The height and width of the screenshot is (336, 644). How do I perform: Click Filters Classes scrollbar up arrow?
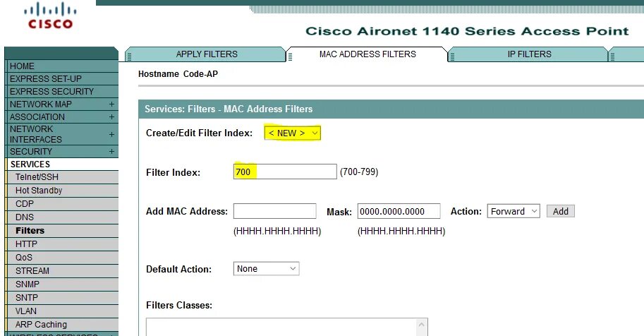pyautogui.click(x=422, y=325)
